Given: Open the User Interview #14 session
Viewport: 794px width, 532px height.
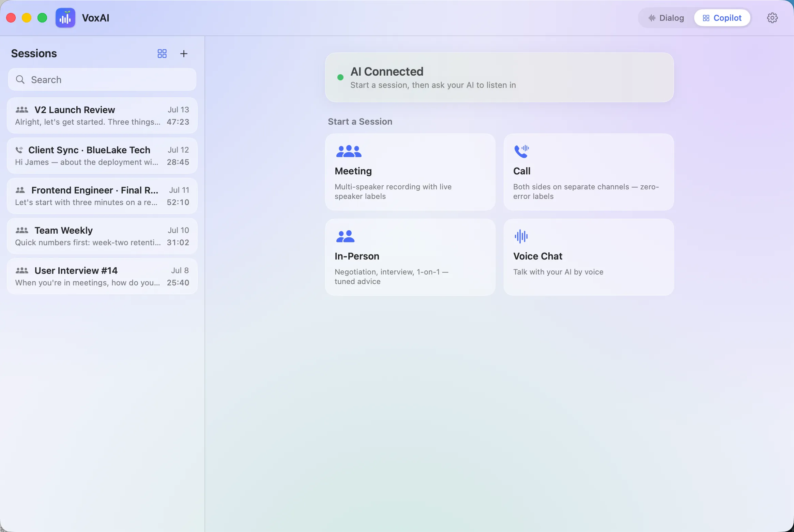Looking at the screenshot, I should coord(102,276).
